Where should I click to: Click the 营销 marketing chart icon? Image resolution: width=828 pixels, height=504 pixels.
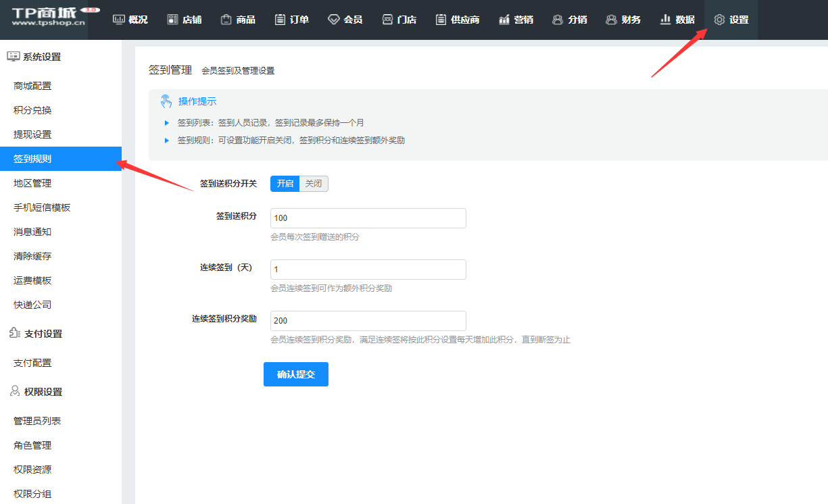click(504, 20)
